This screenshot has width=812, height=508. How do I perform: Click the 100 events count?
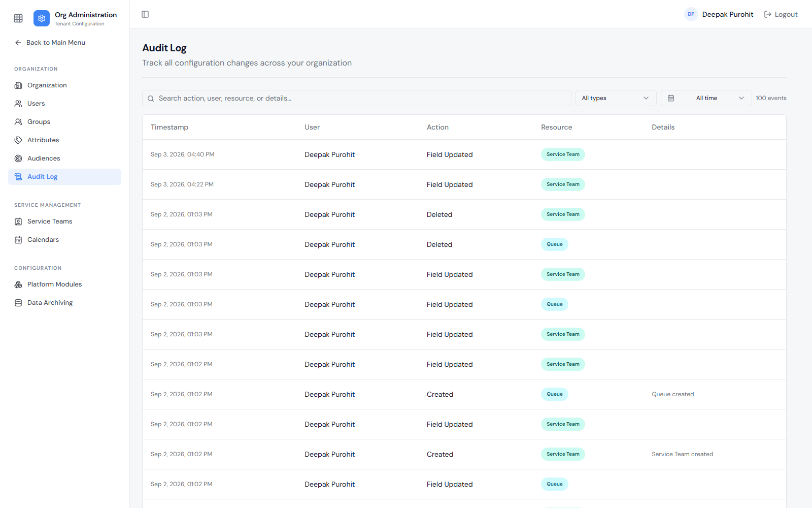click(771, 98)
